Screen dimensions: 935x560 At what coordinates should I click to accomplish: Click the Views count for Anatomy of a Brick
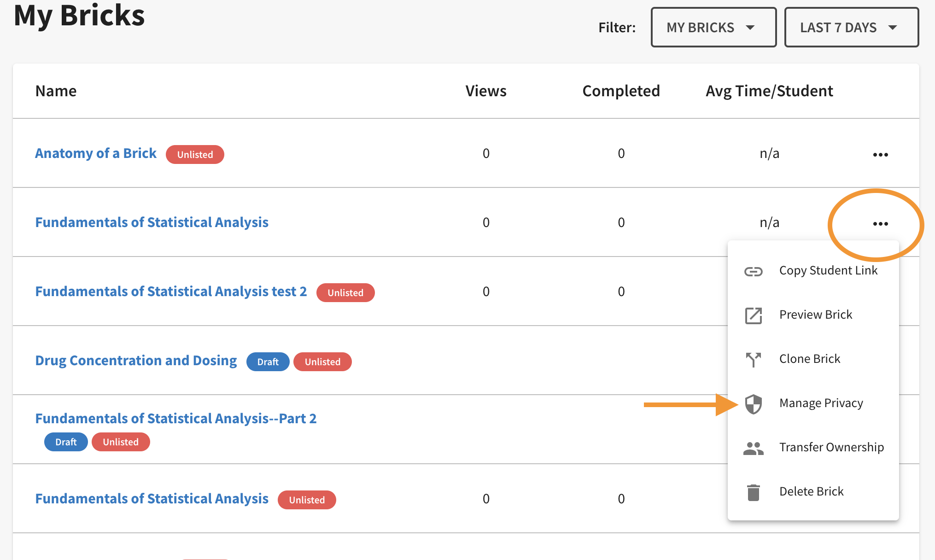[x=486, y=153]
